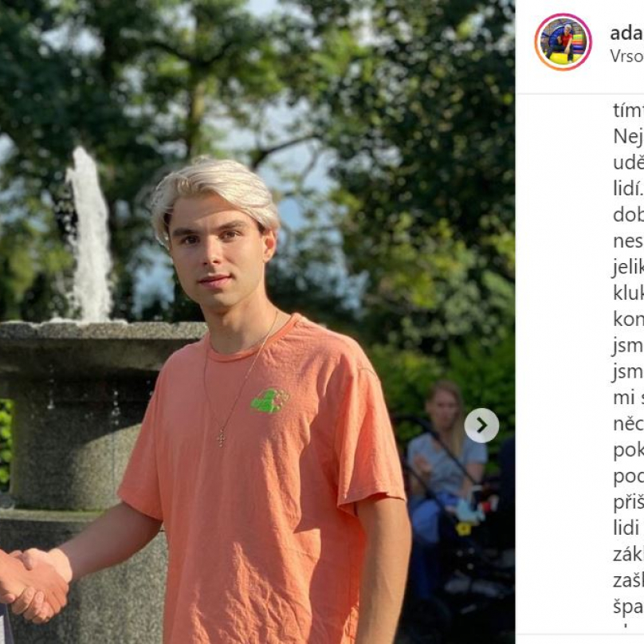644x644 pixels.
Task: Advance to the next photo with the chevron arrow
Action: tap(481, 426)
